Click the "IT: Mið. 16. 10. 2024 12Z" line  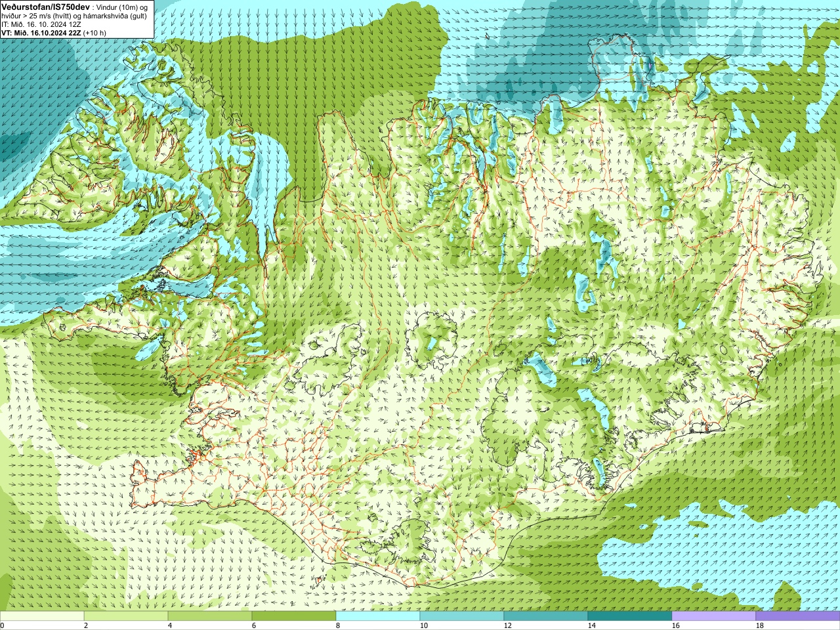tap(41, 24)
